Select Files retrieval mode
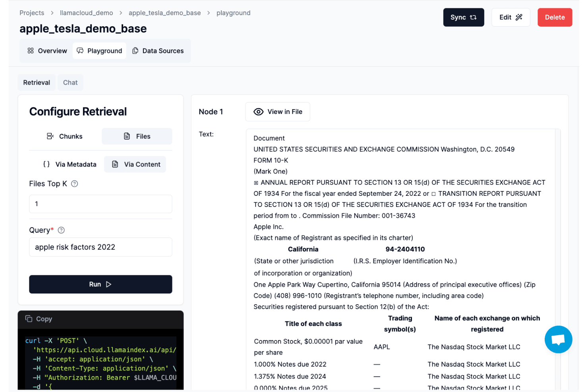This screenshot has width=588, height=392. pyautogui.click(x=137, y=137)
